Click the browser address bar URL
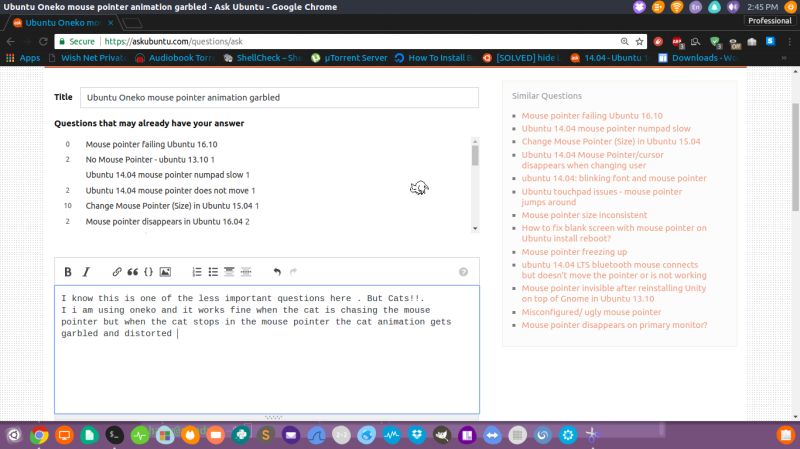Viewport: 800px width, 449px height. tap(173, 42)
